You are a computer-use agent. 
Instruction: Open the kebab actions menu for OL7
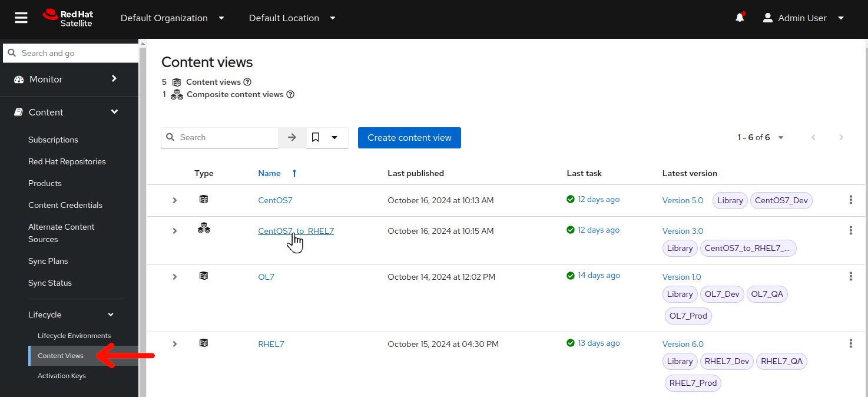click(x=850, y=276)
